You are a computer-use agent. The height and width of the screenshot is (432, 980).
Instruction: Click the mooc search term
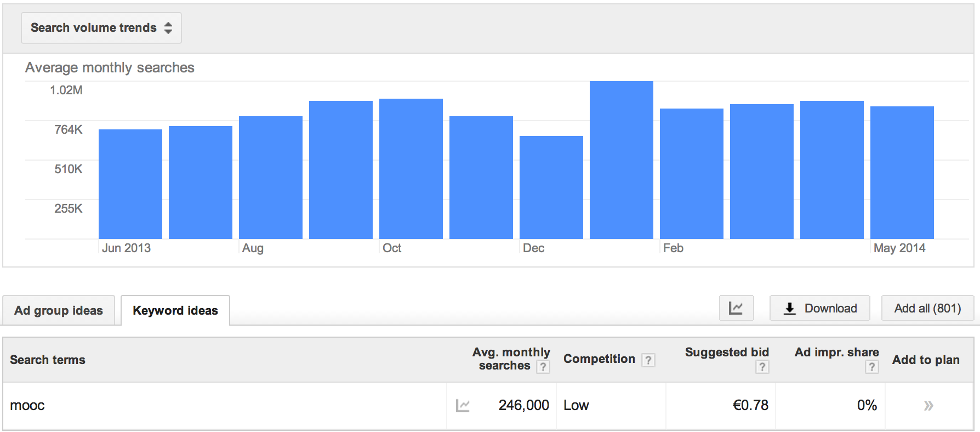tap(27, 406)
